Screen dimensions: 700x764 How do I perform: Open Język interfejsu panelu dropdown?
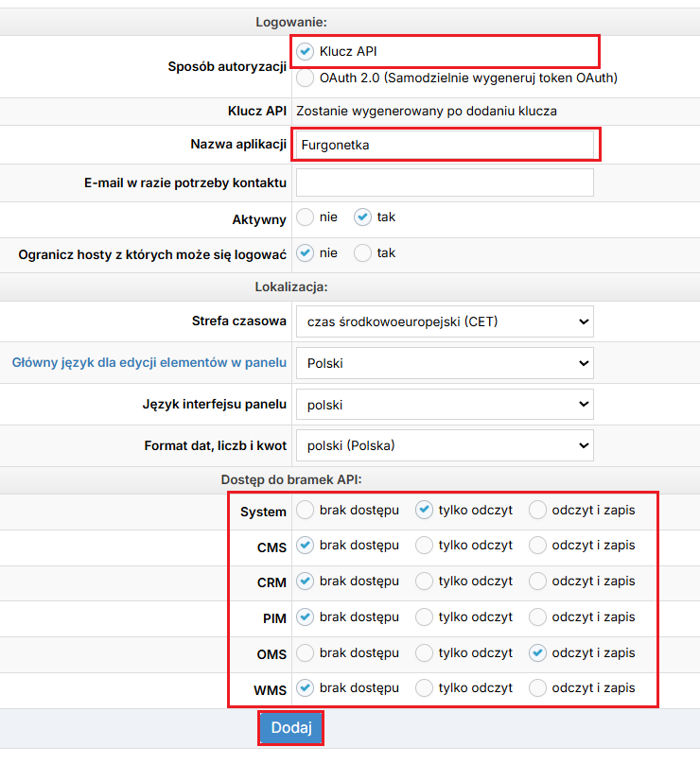(x=445, y=405)
